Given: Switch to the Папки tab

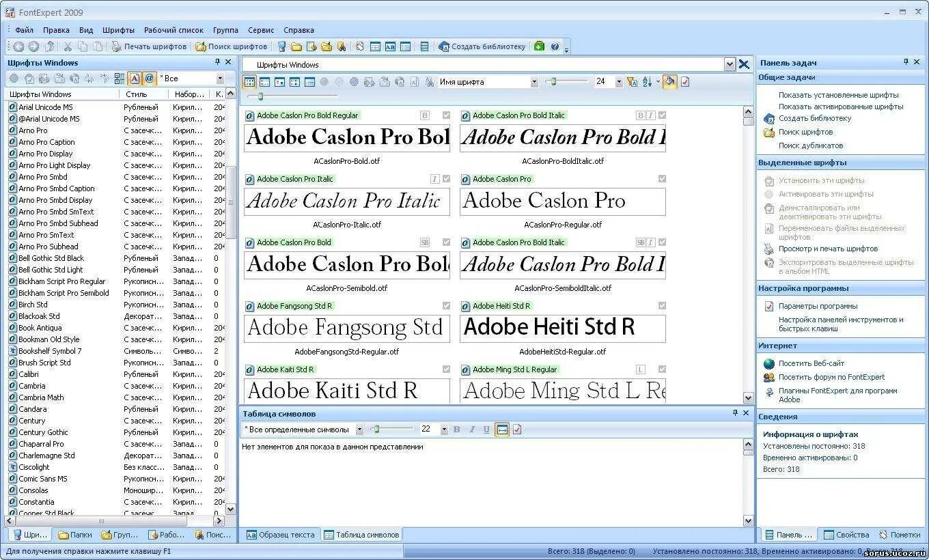Looking at the screenshot, I should tap(75, 535).
